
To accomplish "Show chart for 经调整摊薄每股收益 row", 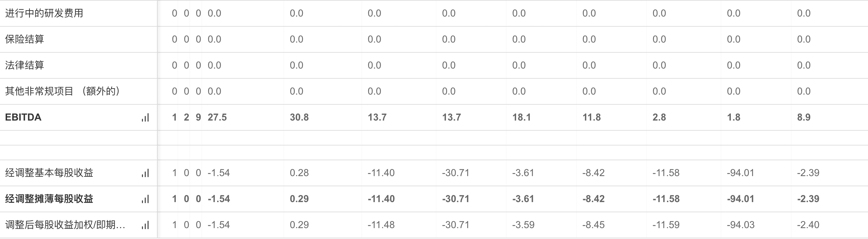I will point(145,199).
